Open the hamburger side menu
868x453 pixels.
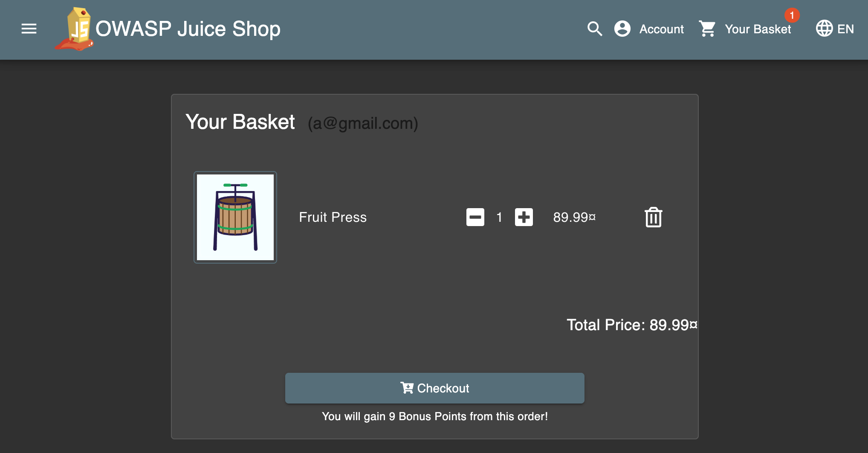(x=29, y=29)
